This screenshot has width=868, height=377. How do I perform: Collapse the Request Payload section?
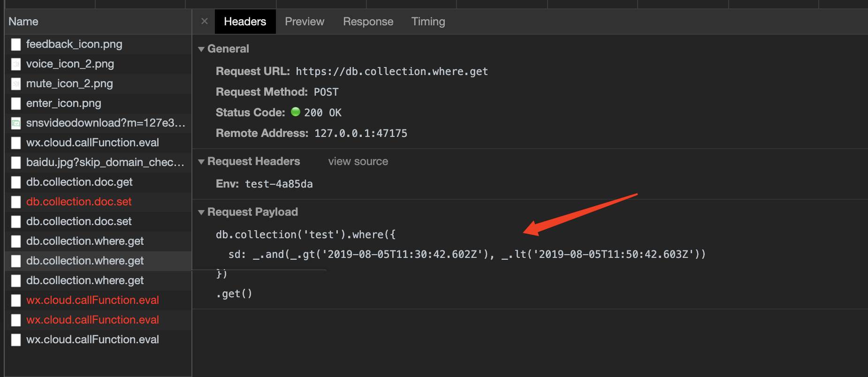[x=201, y=212]
